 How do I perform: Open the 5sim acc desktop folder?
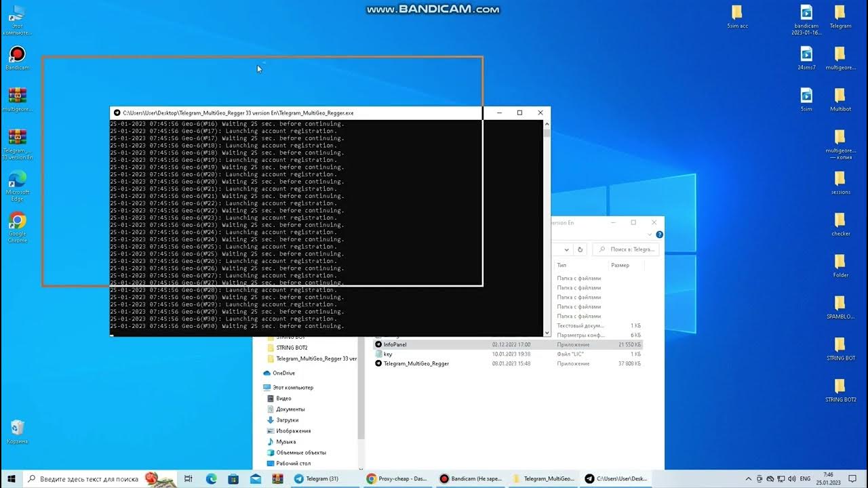tap(737, 16)
